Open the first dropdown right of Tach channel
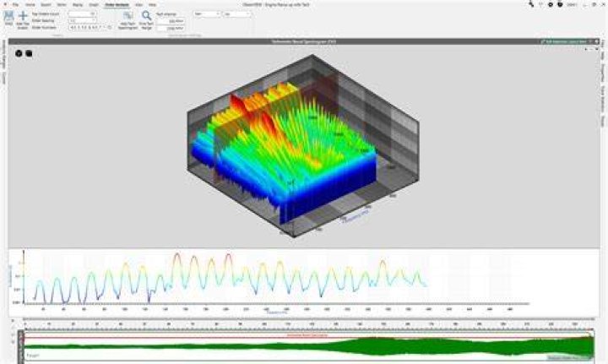Screen dimensions: 608x364 click(207, 14)
